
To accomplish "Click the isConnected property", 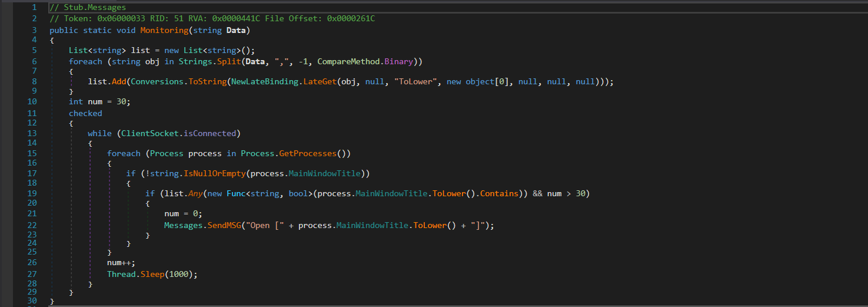I will pyautogui.click(x=209, y=134).
